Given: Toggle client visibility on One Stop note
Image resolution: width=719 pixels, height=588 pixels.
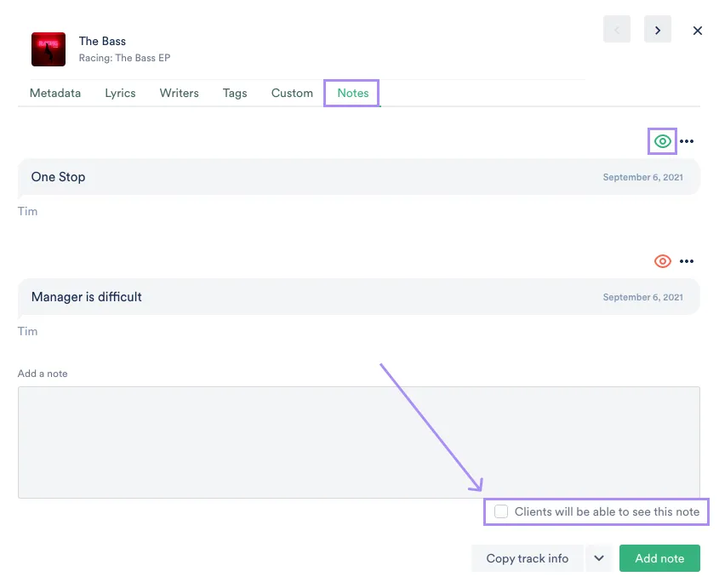Looking at the screenshot, I should click(x=663, y=141).
